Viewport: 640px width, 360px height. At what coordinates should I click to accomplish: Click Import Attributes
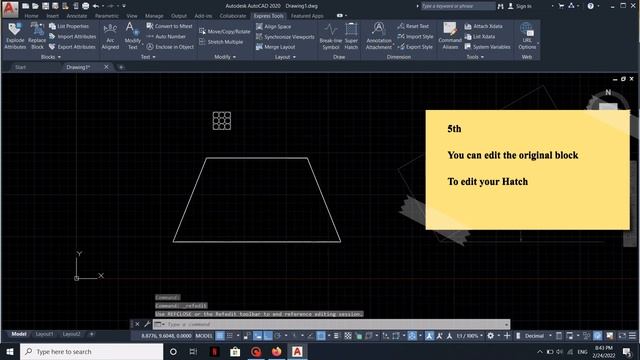click(x=73, y=36)
